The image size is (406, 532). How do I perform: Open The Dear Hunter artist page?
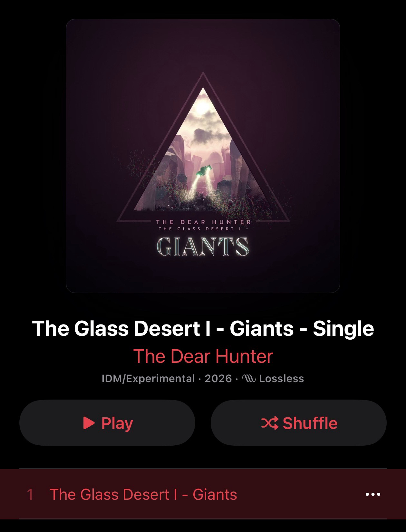(203, 356)
